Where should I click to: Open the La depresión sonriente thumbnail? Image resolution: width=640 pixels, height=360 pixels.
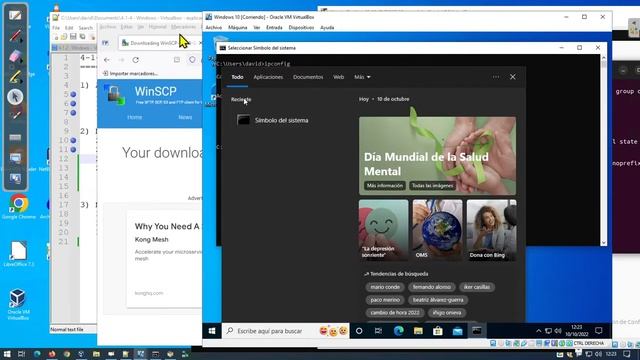pyautogui.click(x=383, y=230)
